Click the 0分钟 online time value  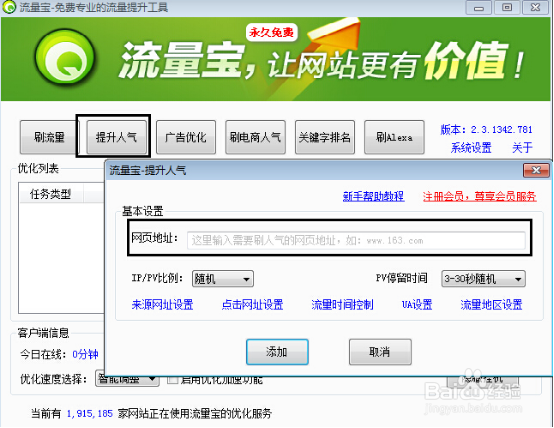coord(85,354)
